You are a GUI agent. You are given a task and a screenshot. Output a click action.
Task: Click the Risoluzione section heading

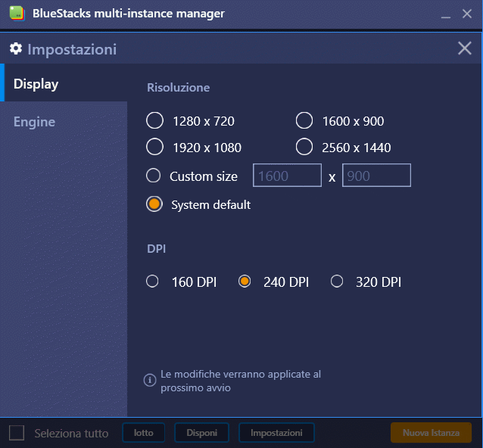[x=179, y=88]
